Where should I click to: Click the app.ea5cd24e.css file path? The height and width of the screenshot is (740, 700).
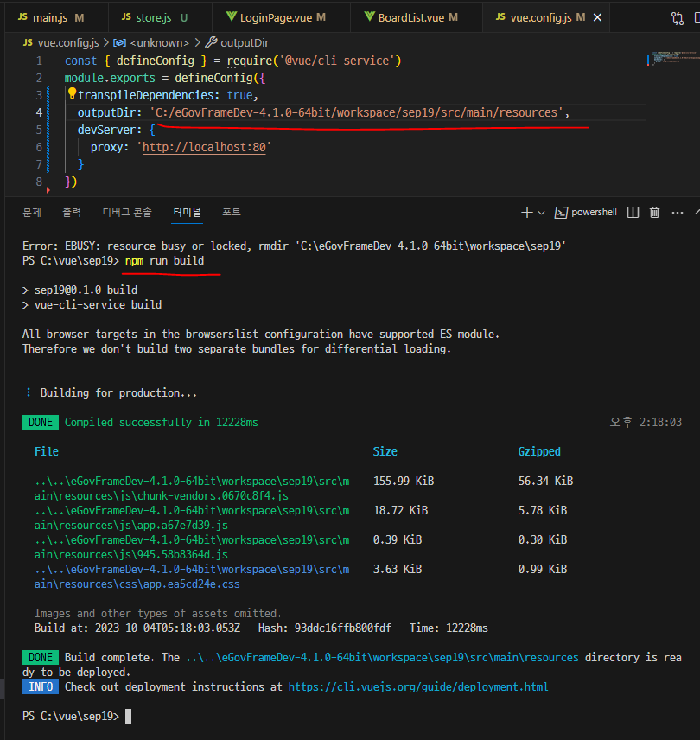tap(192, 577)
